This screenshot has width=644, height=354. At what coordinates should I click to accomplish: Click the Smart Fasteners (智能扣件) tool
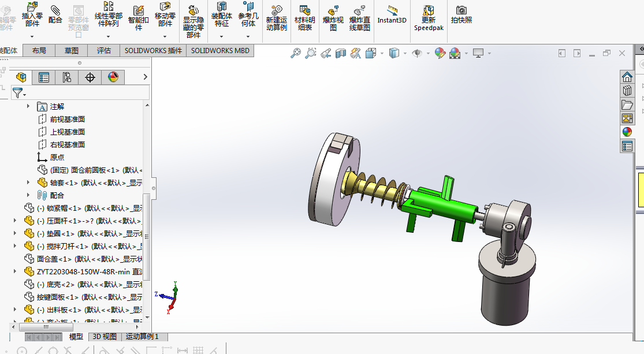click(139, 18)
